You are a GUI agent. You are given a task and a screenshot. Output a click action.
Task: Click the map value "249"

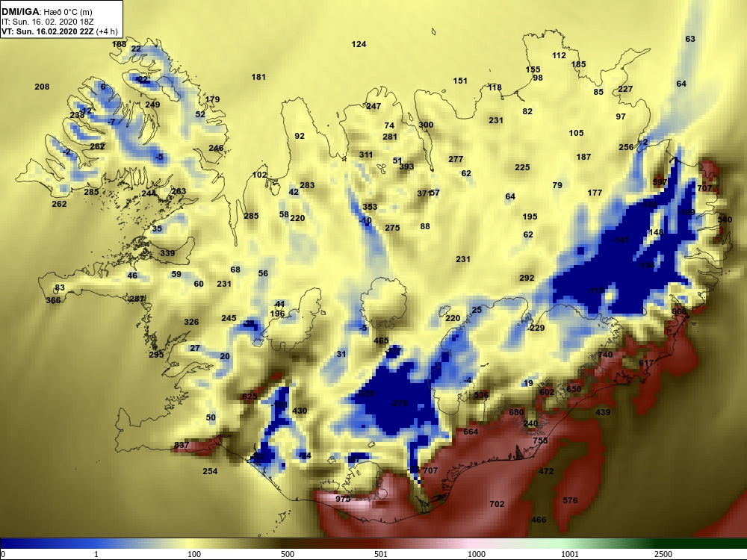[x=152, y=105]
